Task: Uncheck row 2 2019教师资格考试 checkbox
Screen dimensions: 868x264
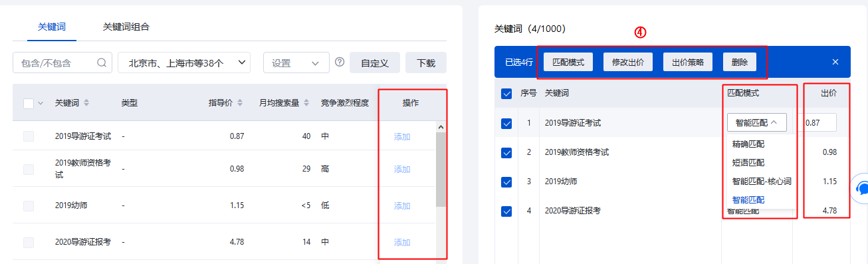Action: (506, 152)
